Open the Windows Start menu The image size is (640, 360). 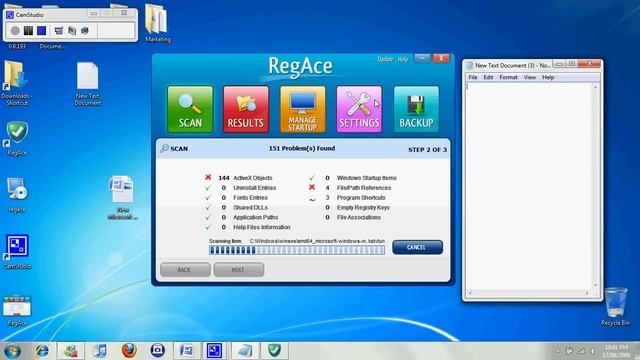pyautogui.click(x=12, y=351)
